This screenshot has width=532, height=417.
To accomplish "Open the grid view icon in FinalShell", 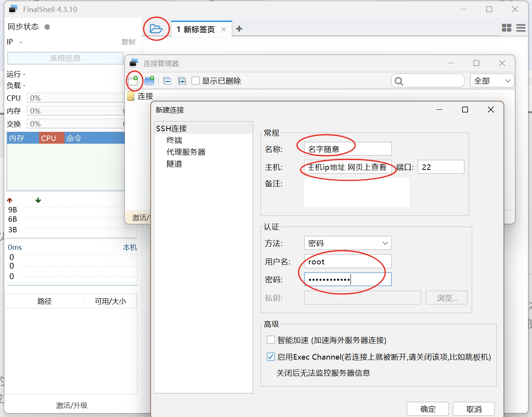I will [507, 28].
